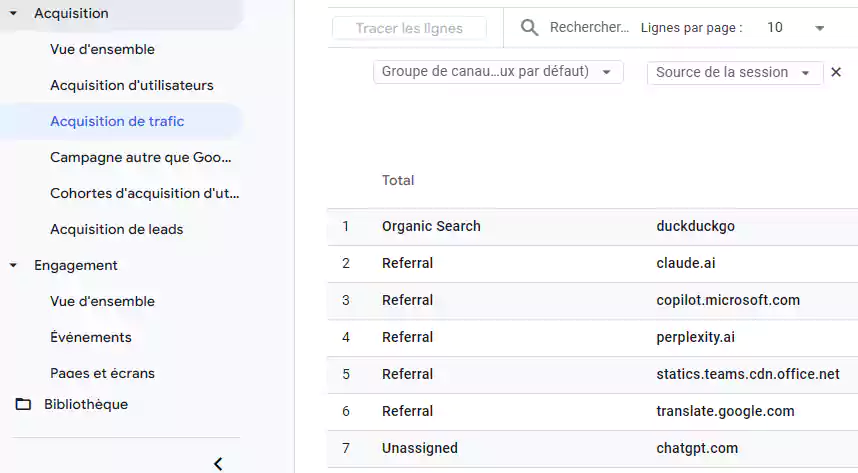Click Referral in the translate.google.com row
This screenshot has width=858, height=473.
[x=407, y=411]
